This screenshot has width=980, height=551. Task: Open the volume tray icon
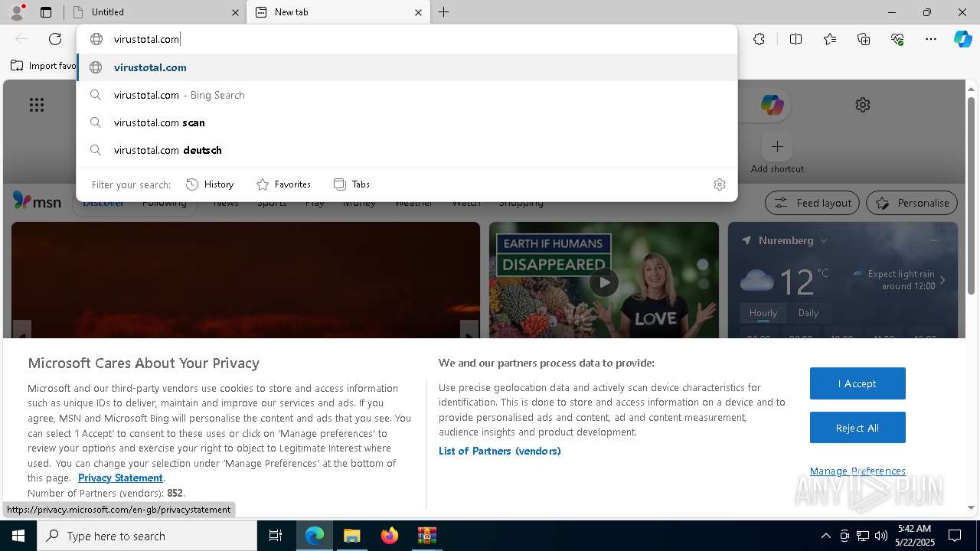881,536
